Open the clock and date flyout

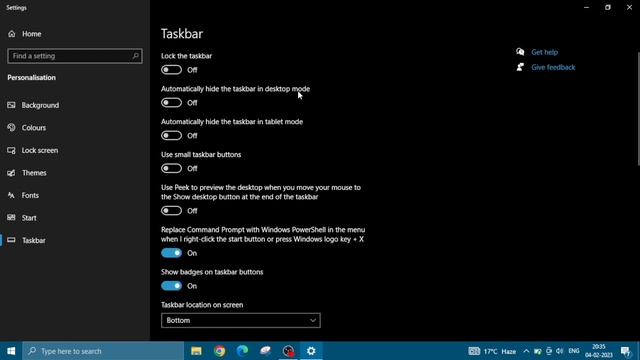tap(599, 351)
